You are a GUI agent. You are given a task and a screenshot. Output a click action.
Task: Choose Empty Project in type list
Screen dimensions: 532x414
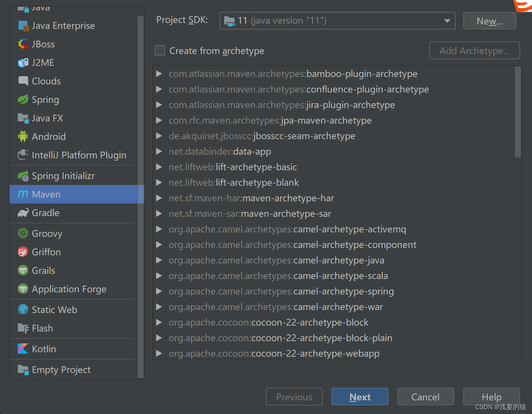73,370
